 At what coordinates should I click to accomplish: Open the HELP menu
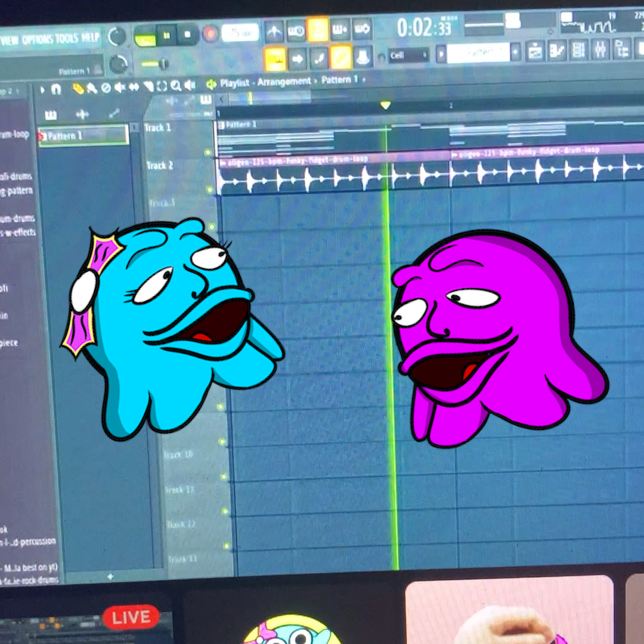coord(90,38)
